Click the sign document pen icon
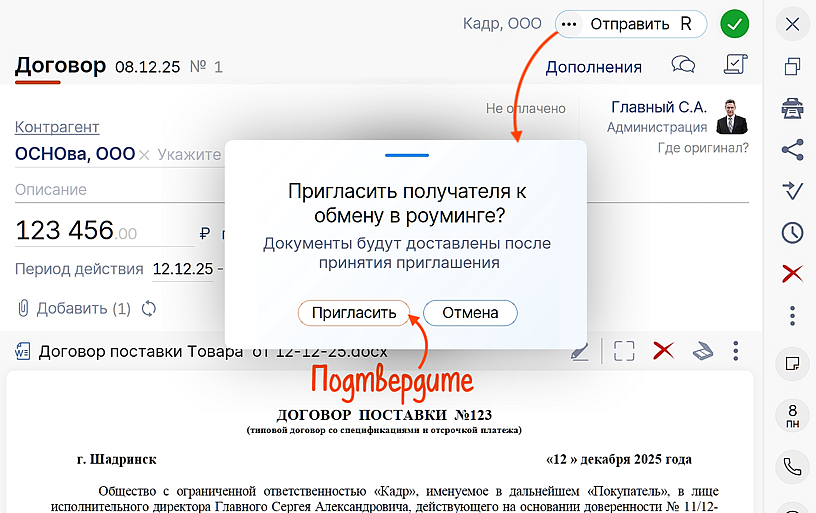 (x=580, y=351)
